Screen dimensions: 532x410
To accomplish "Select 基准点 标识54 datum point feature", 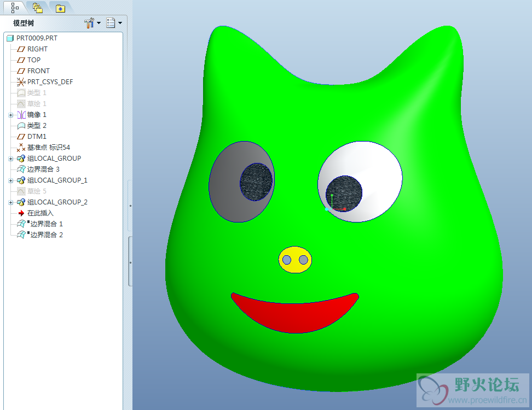I will pos(48,148).
